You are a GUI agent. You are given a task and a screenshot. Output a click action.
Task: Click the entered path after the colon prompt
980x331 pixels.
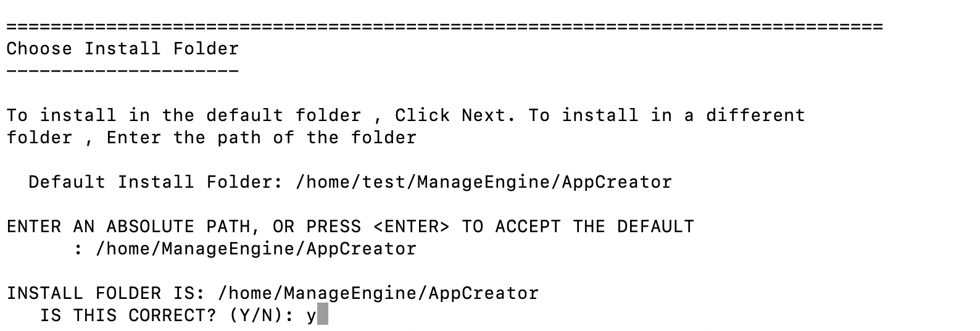tap(256, 249)
